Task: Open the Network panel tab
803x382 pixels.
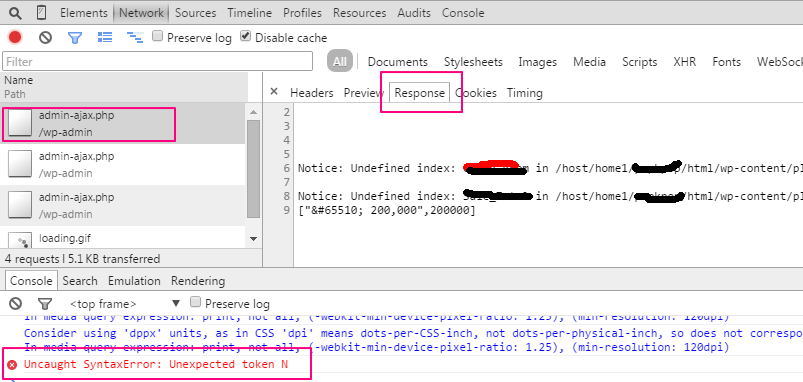Action: pos(141,13)
